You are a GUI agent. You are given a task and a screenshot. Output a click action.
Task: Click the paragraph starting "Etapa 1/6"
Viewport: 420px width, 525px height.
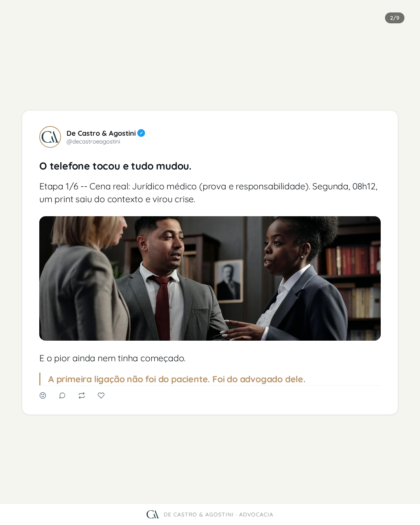209,193
